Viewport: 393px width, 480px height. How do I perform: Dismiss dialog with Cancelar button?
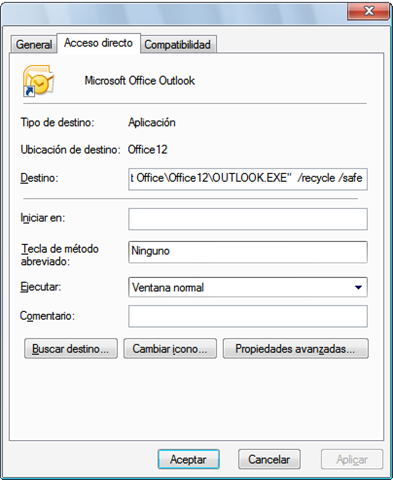[x=269, y=459]
